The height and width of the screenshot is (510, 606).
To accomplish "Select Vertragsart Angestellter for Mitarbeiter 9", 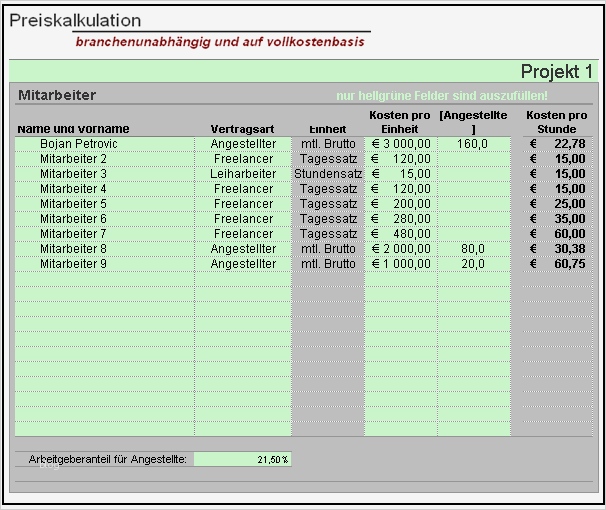I will 243,264.
